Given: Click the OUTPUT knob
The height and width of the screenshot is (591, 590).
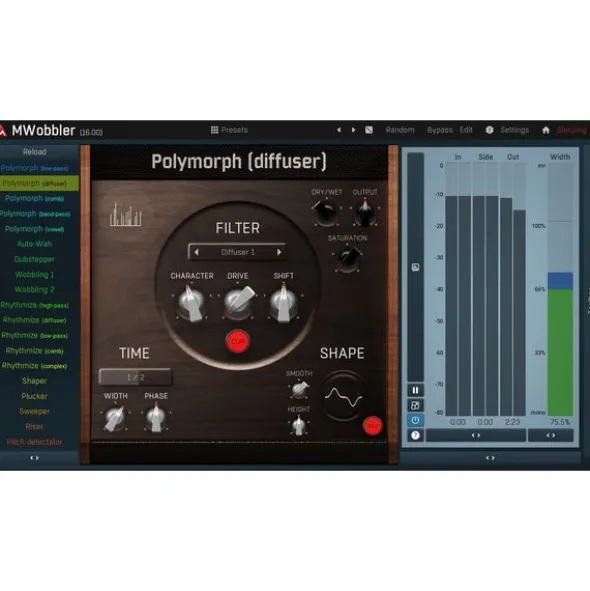Looking at the screenshot, I should (365, 213).
